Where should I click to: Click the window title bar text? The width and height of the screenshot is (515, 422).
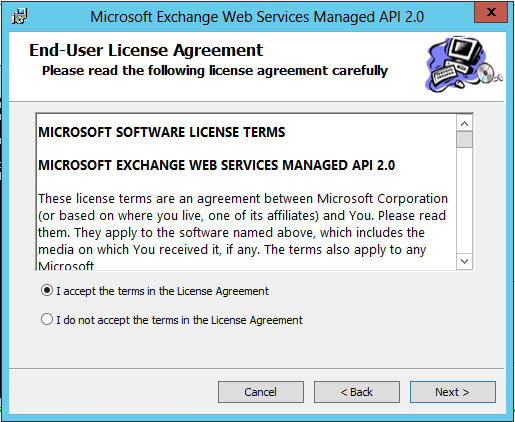click(257, 17)
